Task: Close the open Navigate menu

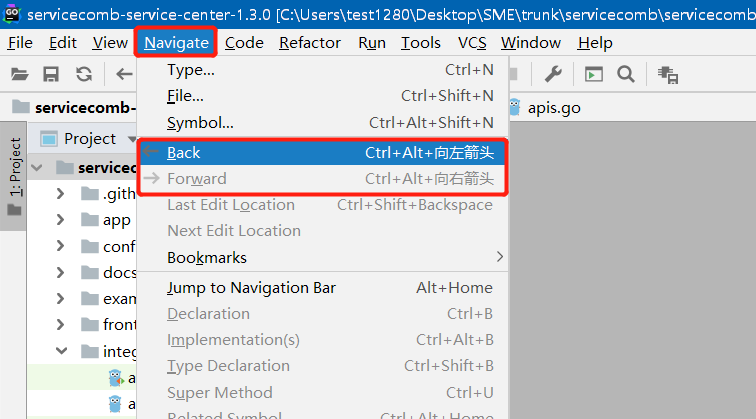Action: click(176, 43)
